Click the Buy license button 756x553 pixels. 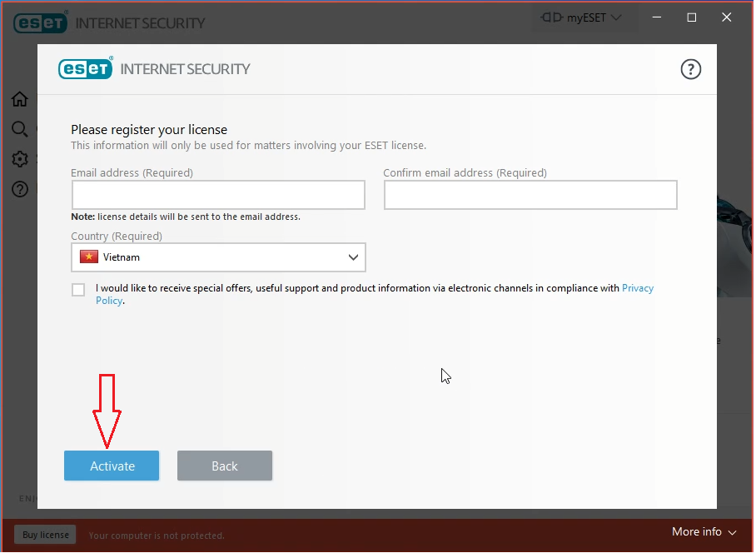(45, 536)
